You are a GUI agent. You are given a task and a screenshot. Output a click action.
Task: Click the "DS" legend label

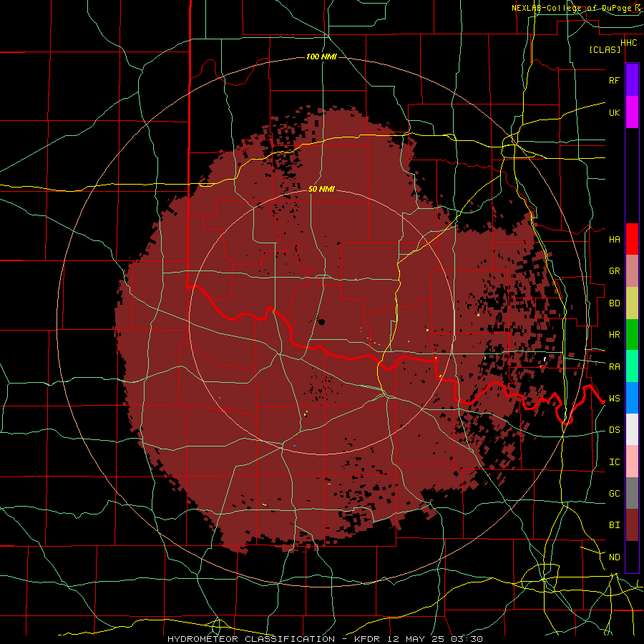tap(614, 429)
